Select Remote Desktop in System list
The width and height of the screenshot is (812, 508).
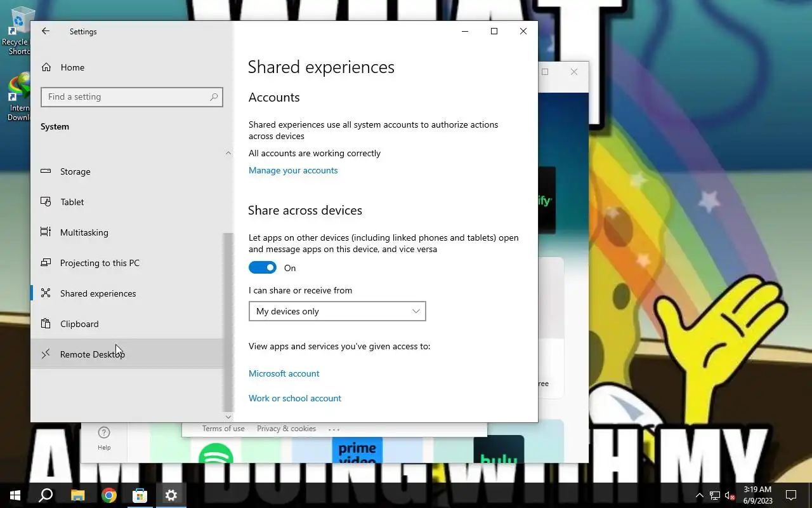tap(127, 354)
